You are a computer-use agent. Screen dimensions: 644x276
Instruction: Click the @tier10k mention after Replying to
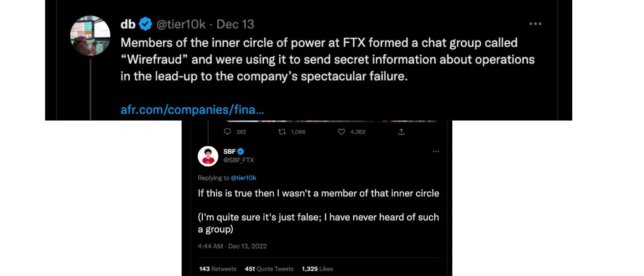(243, 178)
